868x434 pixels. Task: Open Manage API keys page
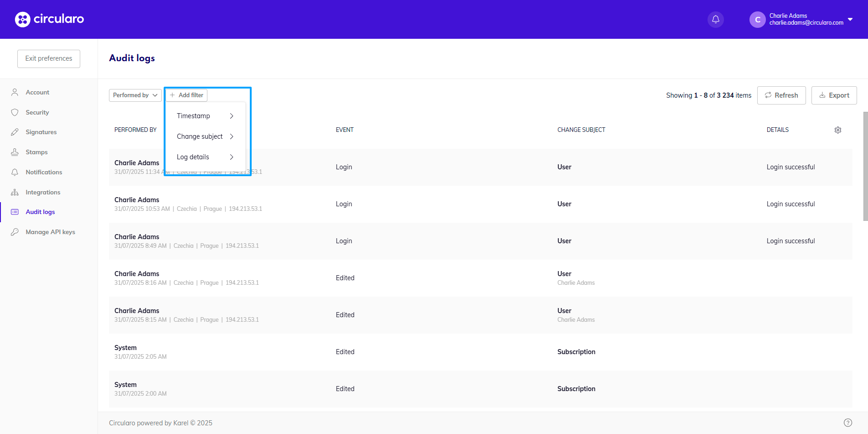(x=50, y=232)
